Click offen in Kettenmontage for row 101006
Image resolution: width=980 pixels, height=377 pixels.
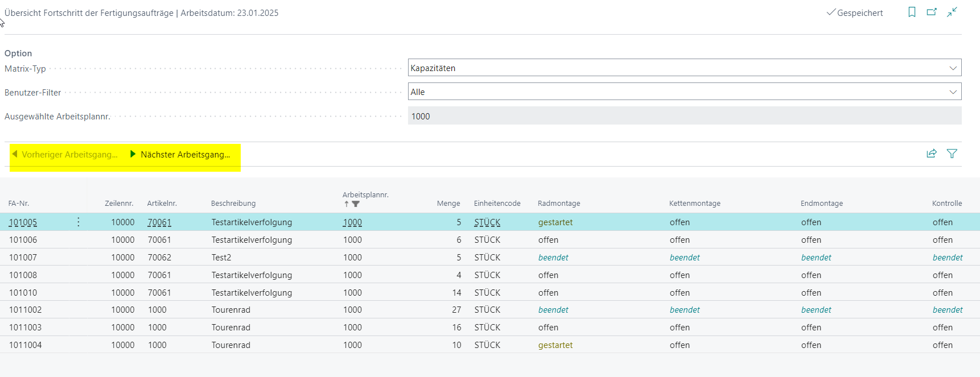click(680, 240)
